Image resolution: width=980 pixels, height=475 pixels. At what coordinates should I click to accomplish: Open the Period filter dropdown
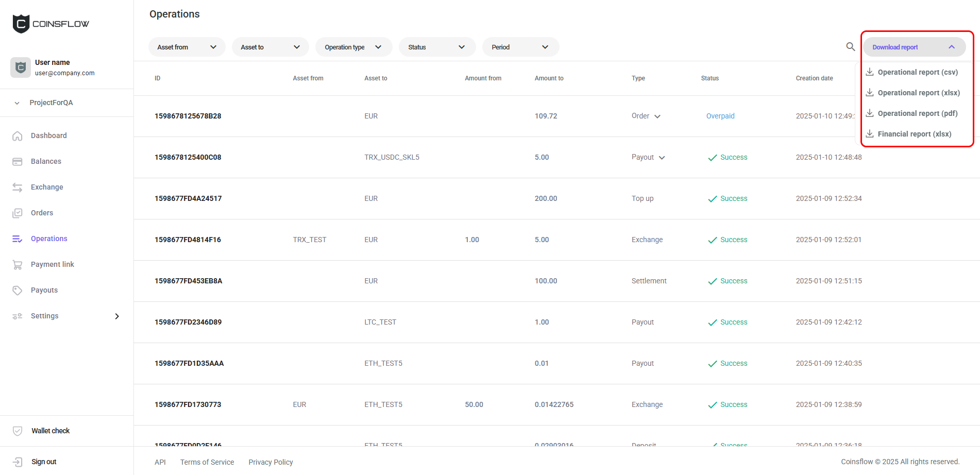click(520, 47)
